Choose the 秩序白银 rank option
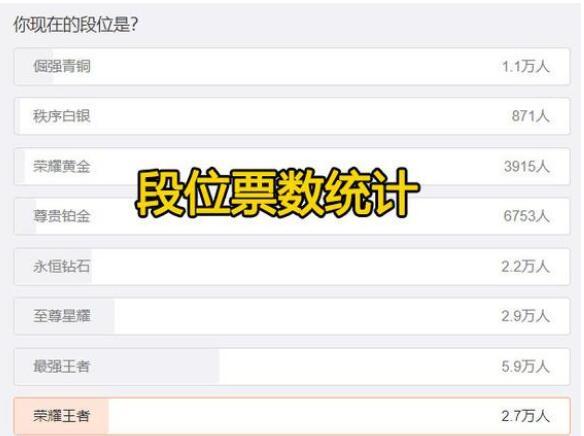The image size is (584, 436). 292,116
